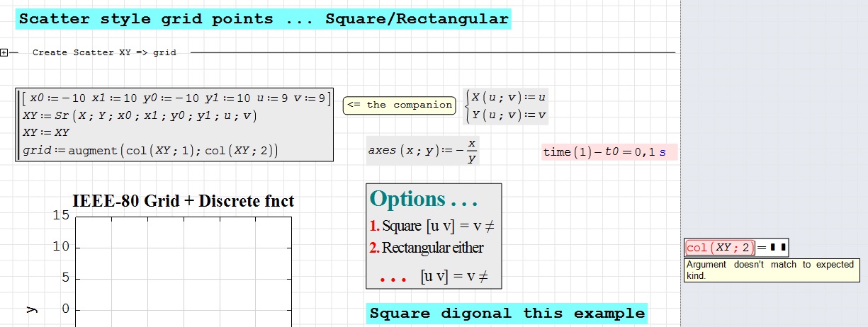
Task: Click the red col(XY;2) error expression
Action: click(x=719, y=248)
